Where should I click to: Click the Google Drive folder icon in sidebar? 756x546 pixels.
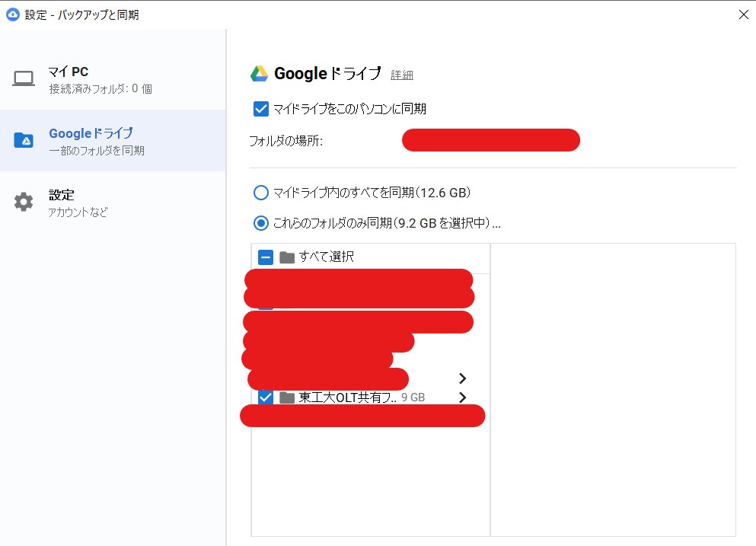coord(24,140)
